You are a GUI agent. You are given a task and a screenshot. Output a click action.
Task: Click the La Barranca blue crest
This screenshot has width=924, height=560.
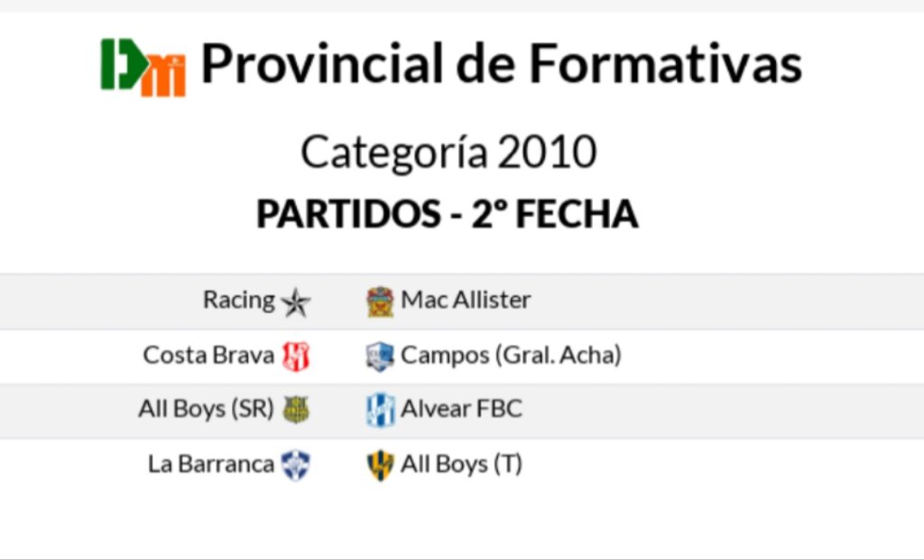click(296, 465)
